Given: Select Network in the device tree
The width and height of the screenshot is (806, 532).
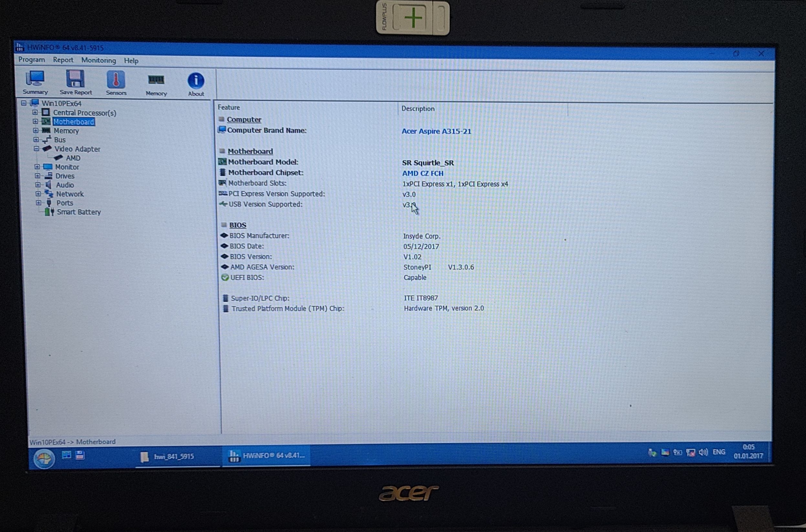Looking at the screenshot, I should [x=70, y=194].
